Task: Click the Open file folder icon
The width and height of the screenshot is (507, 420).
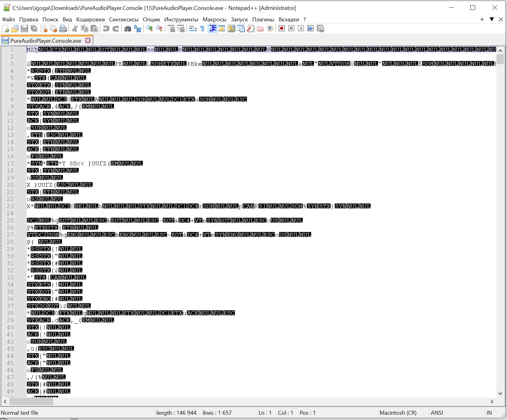Action: pos(15,29)
